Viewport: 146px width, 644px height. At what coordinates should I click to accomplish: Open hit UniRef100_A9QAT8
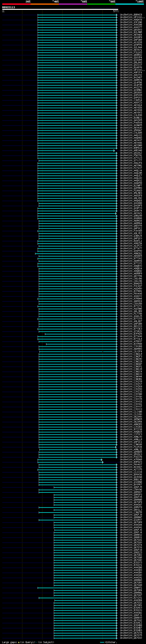point(131,20)
